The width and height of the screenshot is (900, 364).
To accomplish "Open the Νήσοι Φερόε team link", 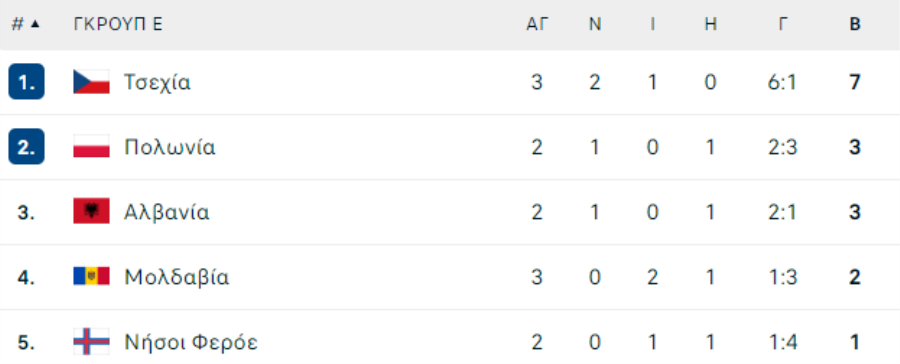I will pos(191,343).
